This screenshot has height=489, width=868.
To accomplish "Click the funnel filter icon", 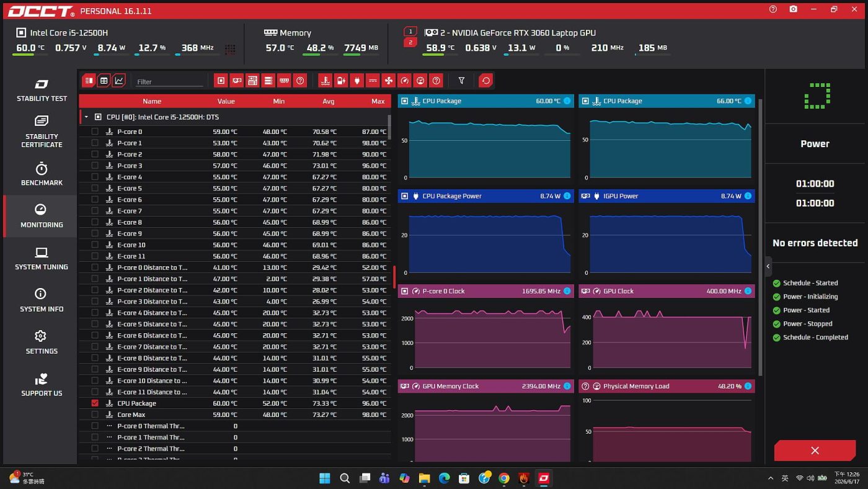I will [461, 81].
